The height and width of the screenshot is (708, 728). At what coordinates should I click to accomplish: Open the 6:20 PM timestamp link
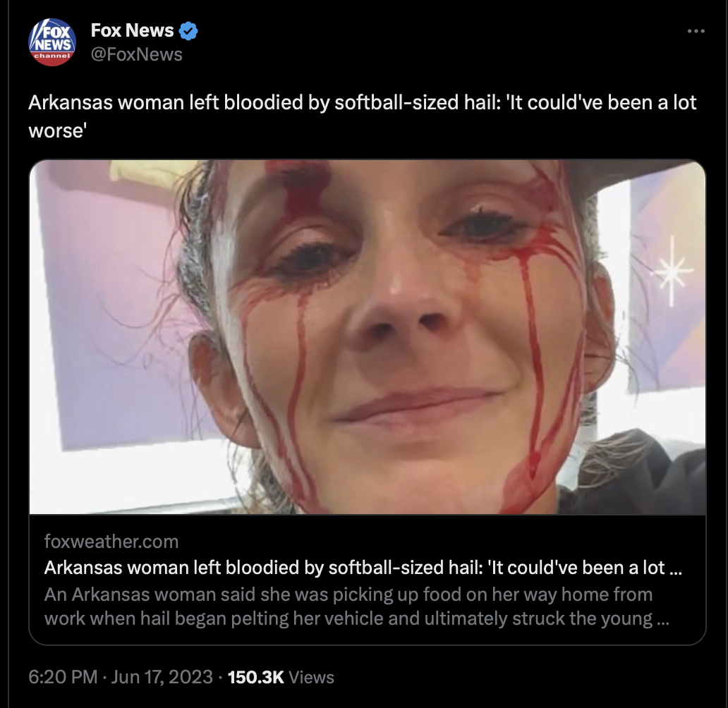63,677
